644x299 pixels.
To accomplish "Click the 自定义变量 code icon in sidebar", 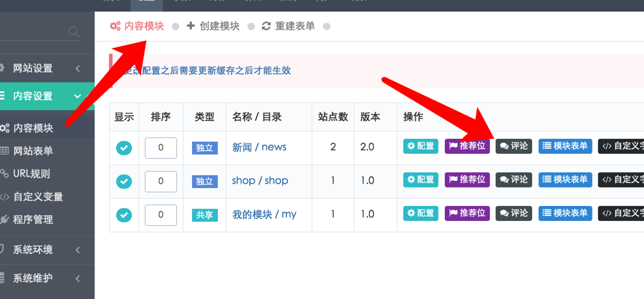I will click(x=4, y=197).
